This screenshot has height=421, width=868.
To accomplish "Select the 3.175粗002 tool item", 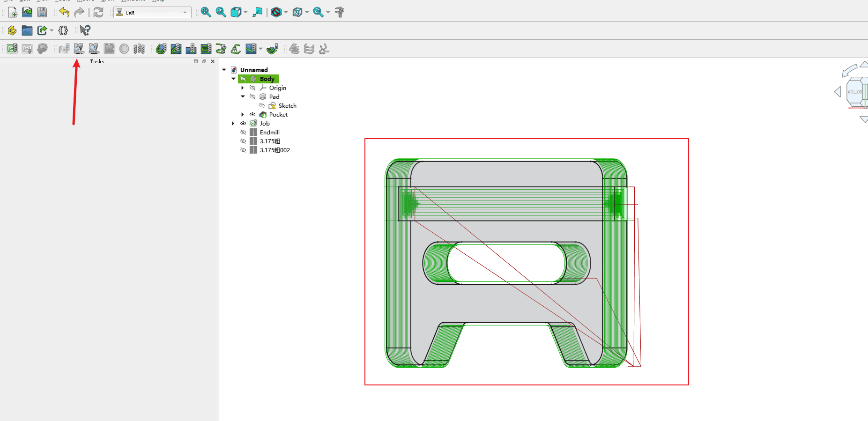I will (274, 150).
